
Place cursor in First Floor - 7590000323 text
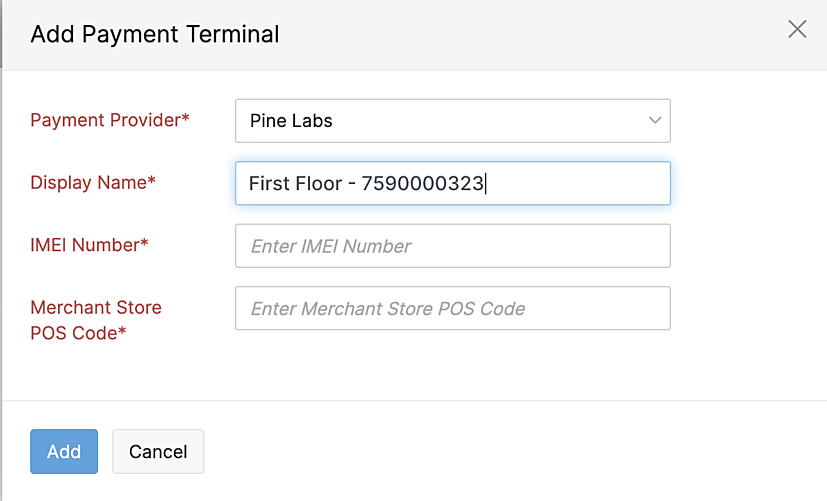366,184
